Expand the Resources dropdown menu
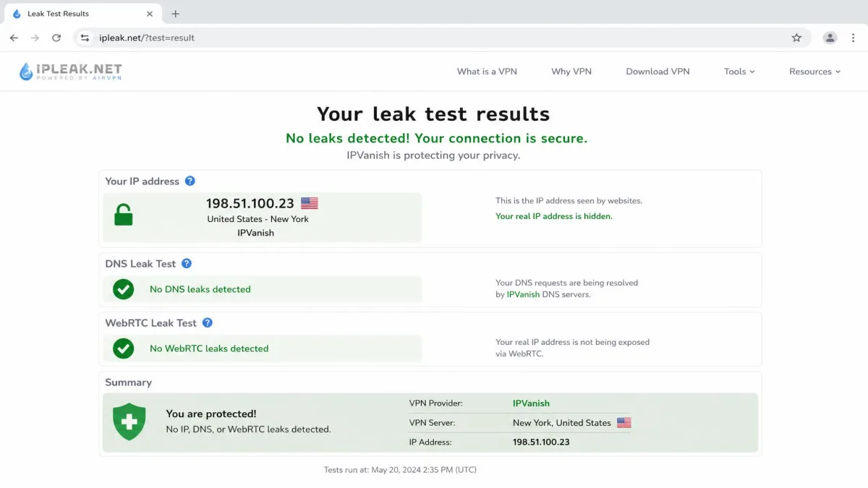This screenshot has width=868, height=488. tap(814, 72)
